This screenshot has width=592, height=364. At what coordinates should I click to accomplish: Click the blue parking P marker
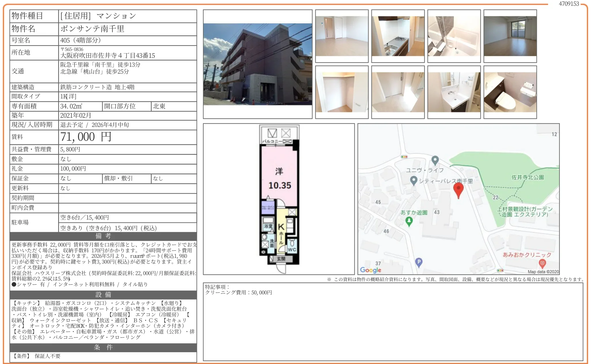coord(419,262)
